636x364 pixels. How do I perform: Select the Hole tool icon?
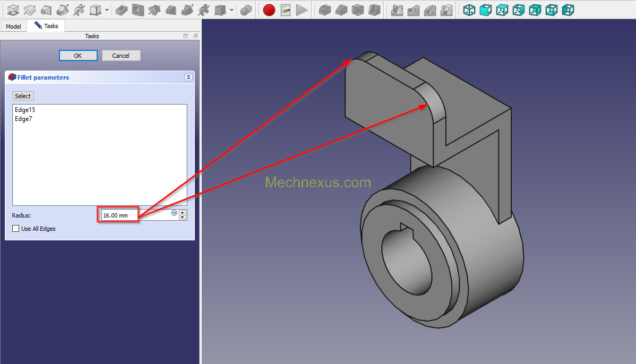pyautogui.click(x=138, y=10)
